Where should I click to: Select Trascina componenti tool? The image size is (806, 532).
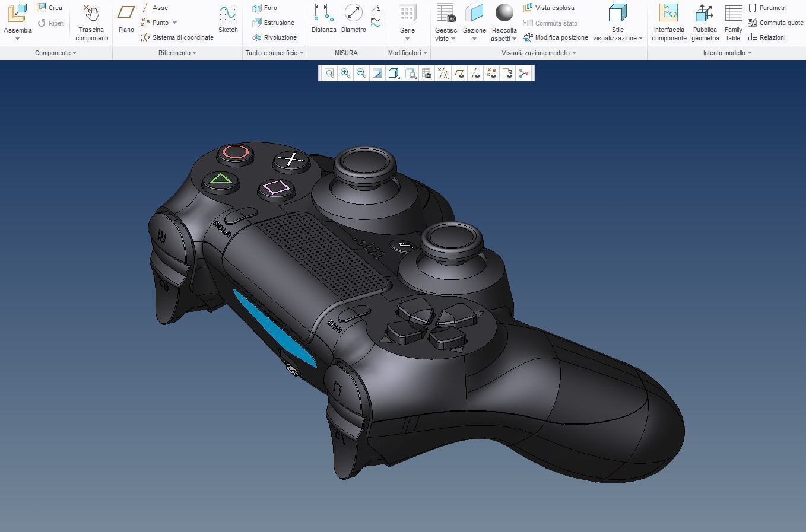point(91,22)
